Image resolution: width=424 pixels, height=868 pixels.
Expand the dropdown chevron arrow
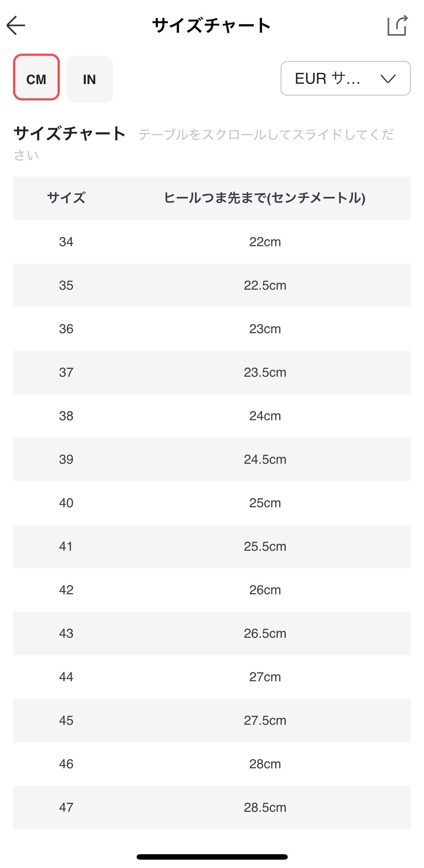coord(388,78)
